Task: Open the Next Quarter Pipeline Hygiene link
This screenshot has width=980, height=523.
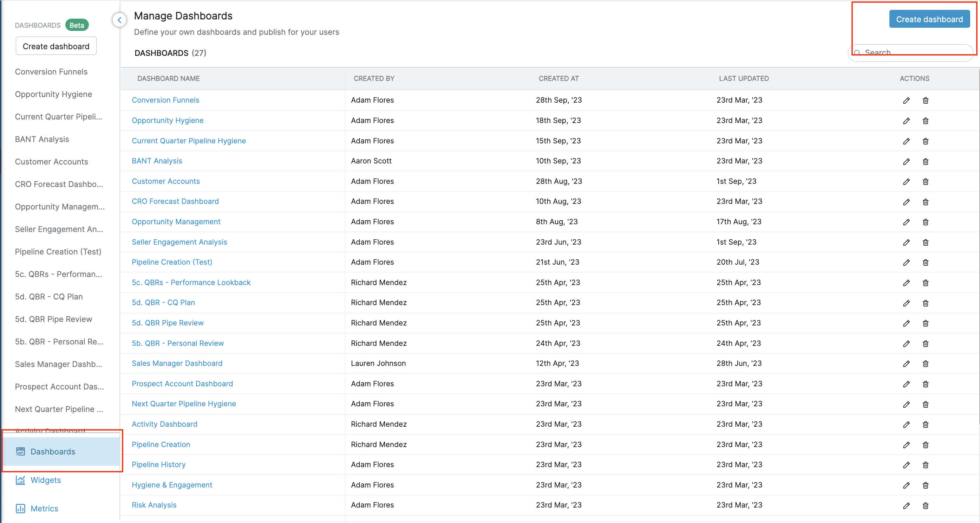Action: click(184, 403)
